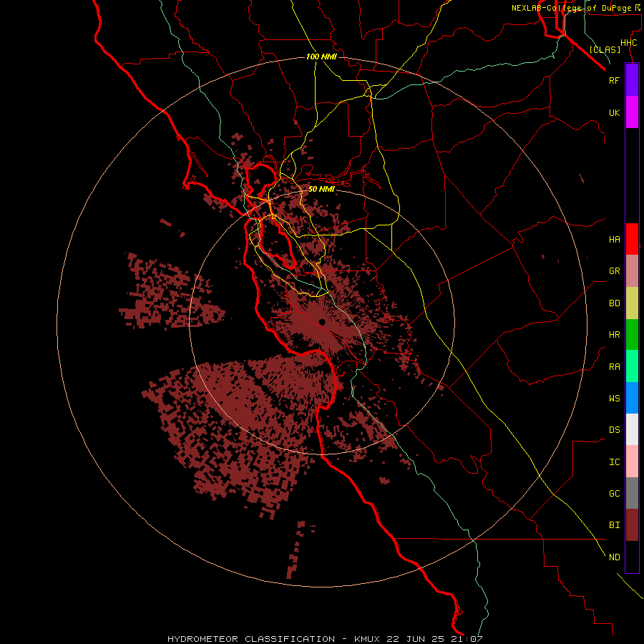Click the BD yellow legend swatch
The width and height of the screenshot is (644, 644).
[x=632, y=303]
